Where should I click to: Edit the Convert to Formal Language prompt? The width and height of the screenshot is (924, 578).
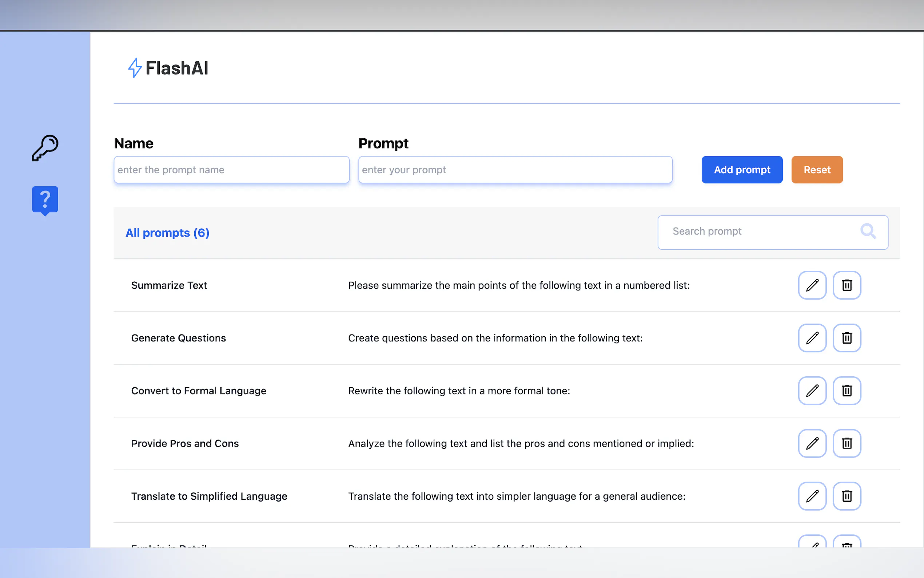click(x=812, y=391)
